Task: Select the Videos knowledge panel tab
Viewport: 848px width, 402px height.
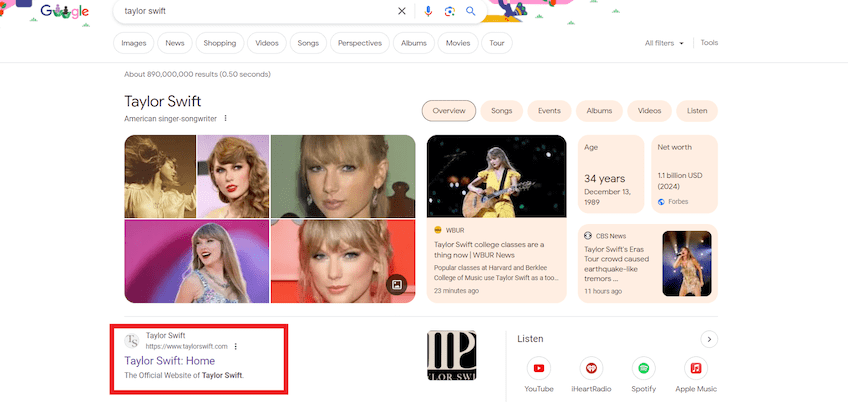Action: tap(650, 111)
